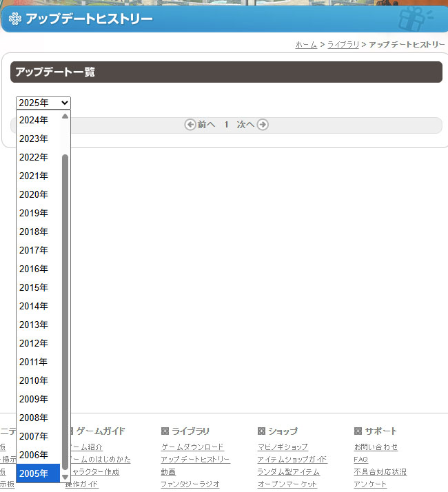Pick 2020年 from the year options
This screenshot has height=492, width=448.
point(38,194)
